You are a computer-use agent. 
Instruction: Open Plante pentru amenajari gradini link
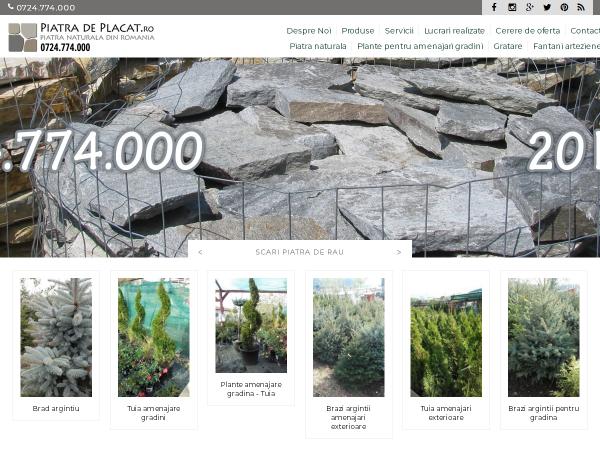point(420,46)
